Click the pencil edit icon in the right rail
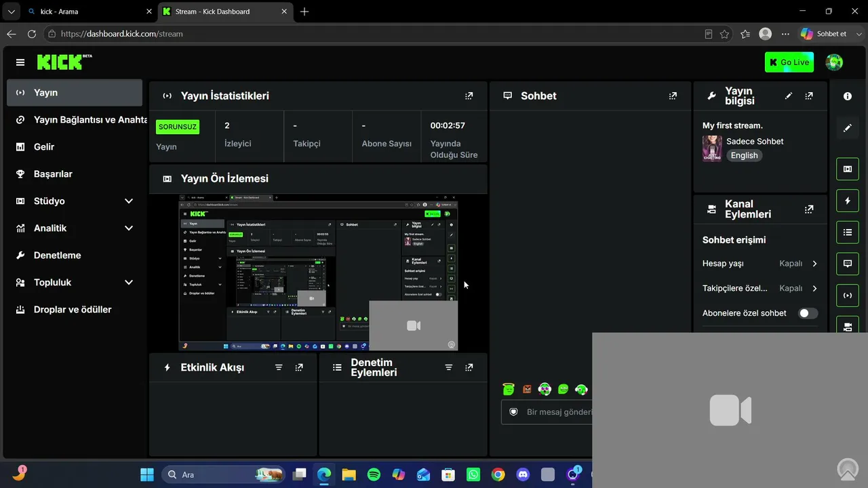Viewport: 868px width, 488px height. (x=848, y=128)
